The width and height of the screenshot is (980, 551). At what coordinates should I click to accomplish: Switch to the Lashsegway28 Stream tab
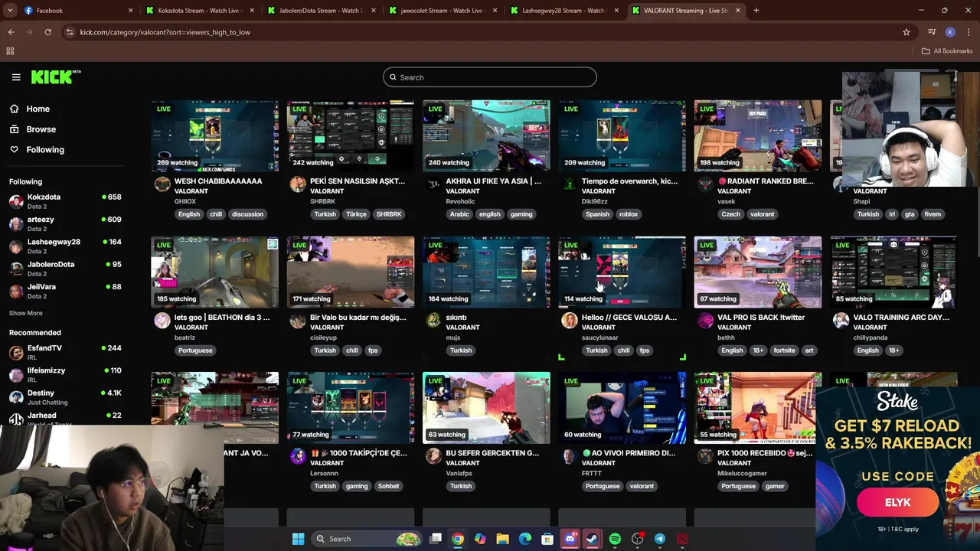tap(566, 11)
